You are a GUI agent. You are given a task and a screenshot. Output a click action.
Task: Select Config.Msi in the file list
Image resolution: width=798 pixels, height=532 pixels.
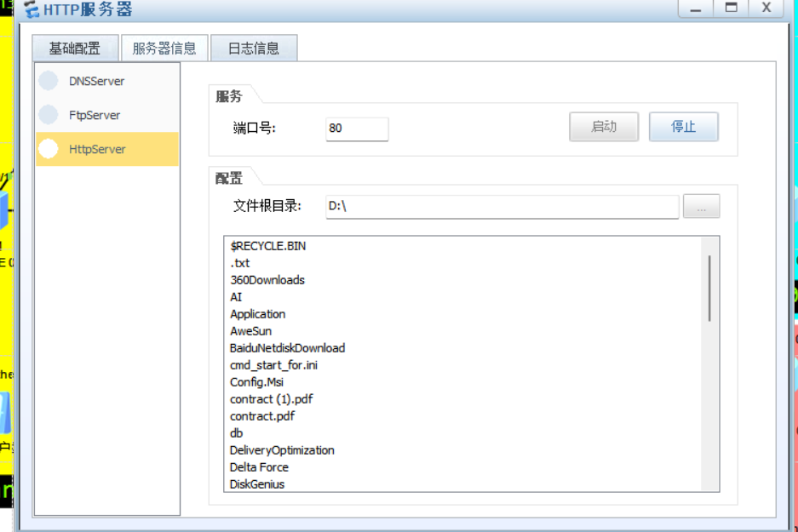[256, 382]
